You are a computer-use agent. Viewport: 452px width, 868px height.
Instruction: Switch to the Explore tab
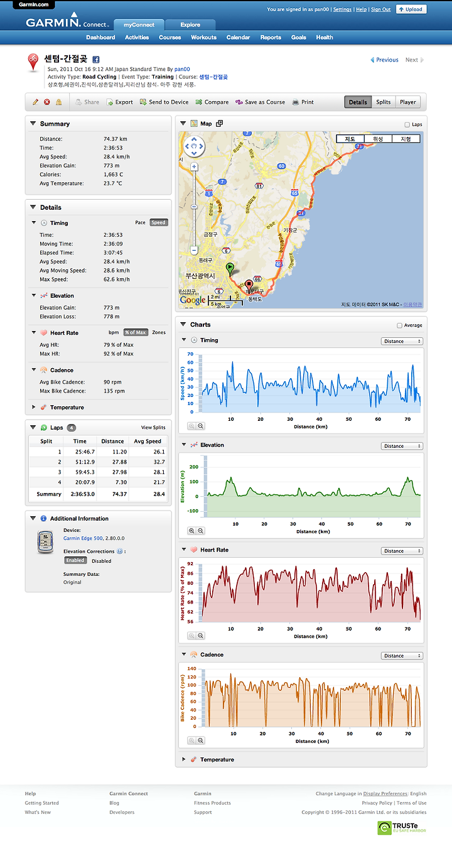coord(190,25)
